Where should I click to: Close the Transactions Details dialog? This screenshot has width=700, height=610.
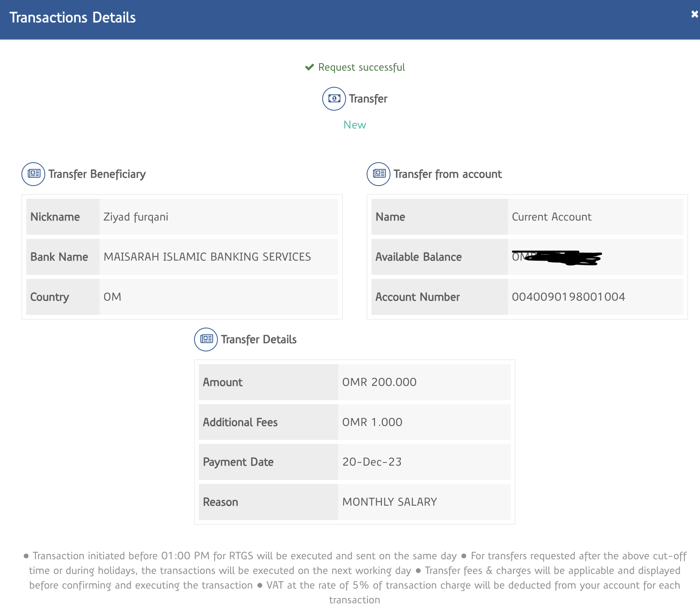pos(694,14)
